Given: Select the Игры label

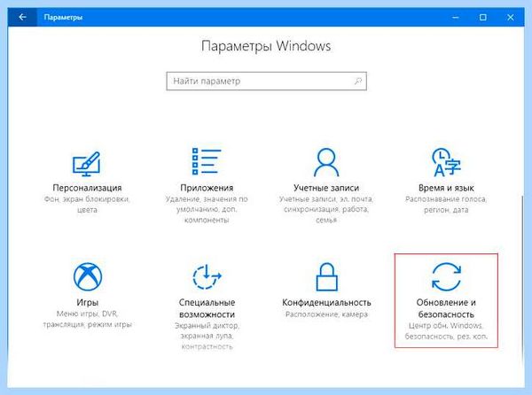Looking at the screenshot, I should click(87, 303).
